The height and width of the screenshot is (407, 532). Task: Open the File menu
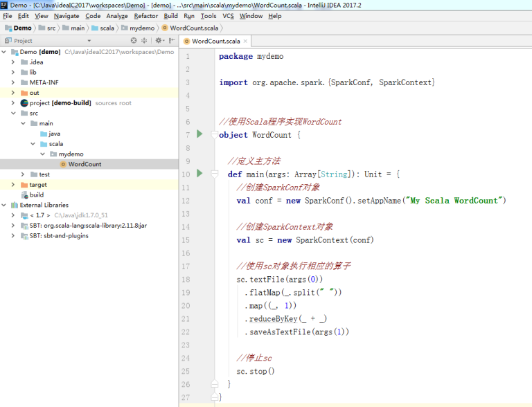(8, 16)
